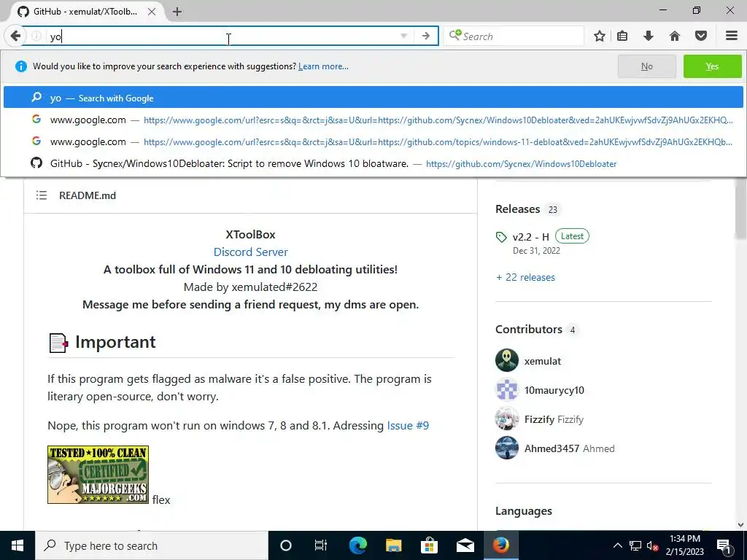747x560 pixels.
Task: Open the Discord Server link
Action: tap(251, 252)
